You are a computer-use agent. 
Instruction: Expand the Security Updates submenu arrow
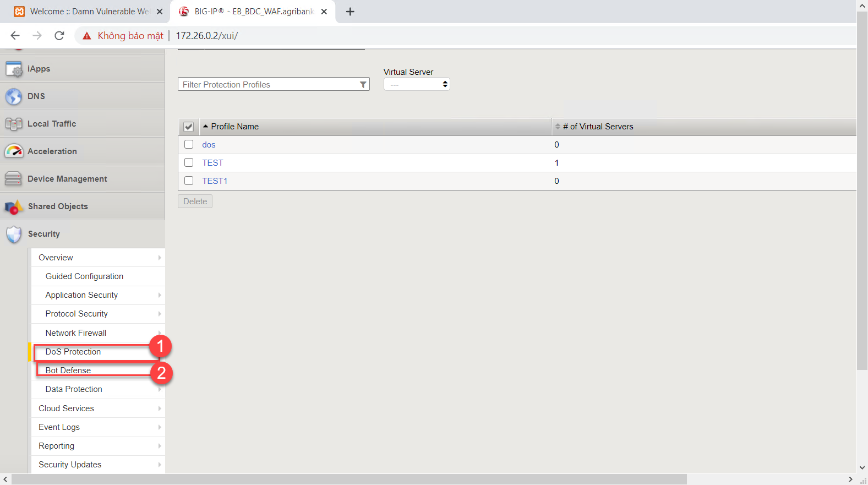[x=160, y=465]
